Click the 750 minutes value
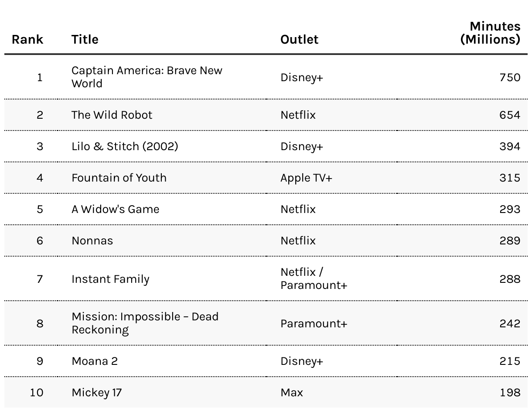 pos(510,77)
